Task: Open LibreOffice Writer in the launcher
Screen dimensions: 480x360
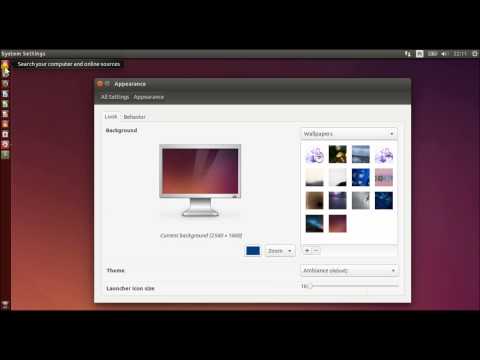Action: pos(5,94)
